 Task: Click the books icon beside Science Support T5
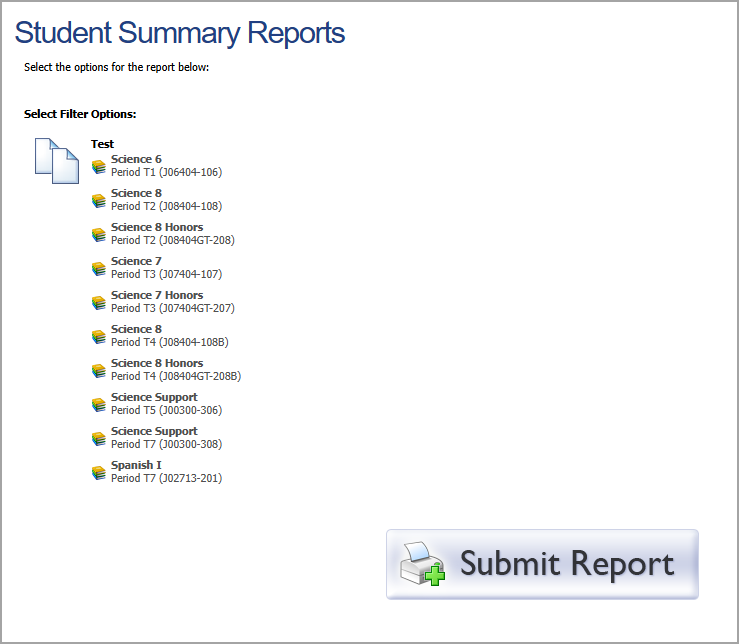pos(99,405)
